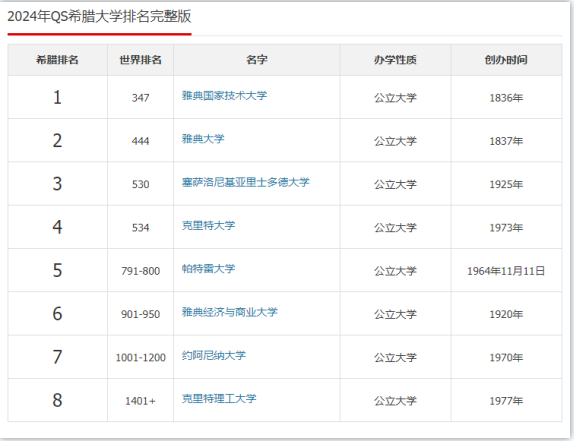Click Greek rank number 7
The image size is (574, 441).
pos(57,357)
